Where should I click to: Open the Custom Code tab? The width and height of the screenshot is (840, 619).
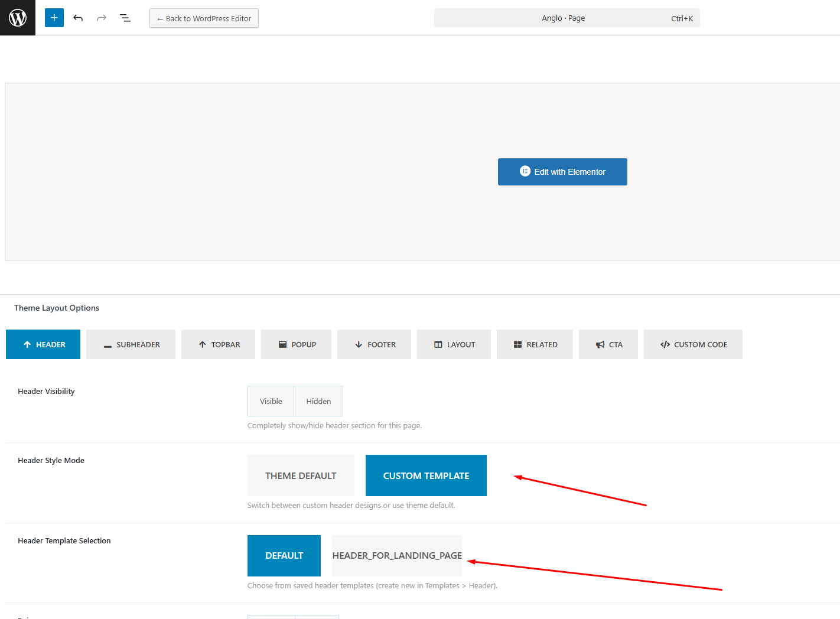coord(692,344)
